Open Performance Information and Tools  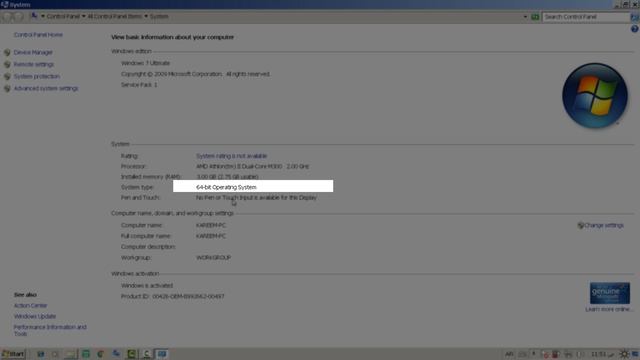(x=50, y=330)
